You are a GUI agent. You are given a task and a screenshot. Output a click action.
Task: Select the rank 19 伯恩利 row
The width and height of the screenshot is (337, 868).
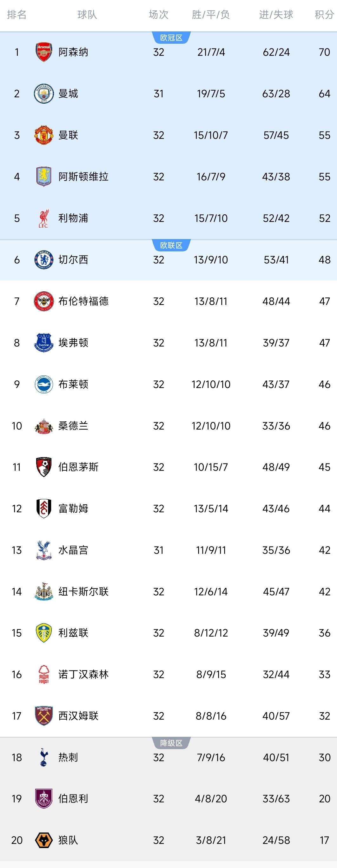[168, 799]
